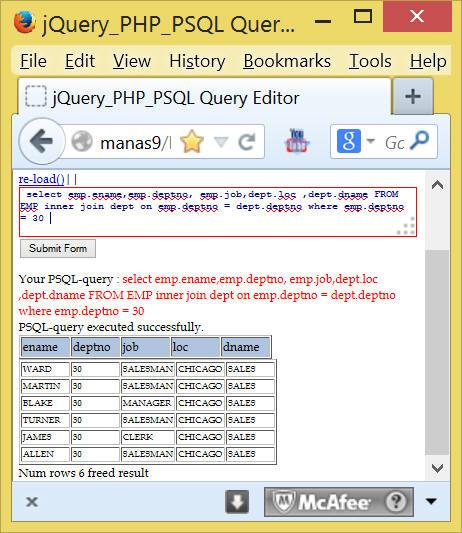This screenshot has height=533, width=462.
Task: Open search engine selector dropdown arrow
Action: pos(371,141)
